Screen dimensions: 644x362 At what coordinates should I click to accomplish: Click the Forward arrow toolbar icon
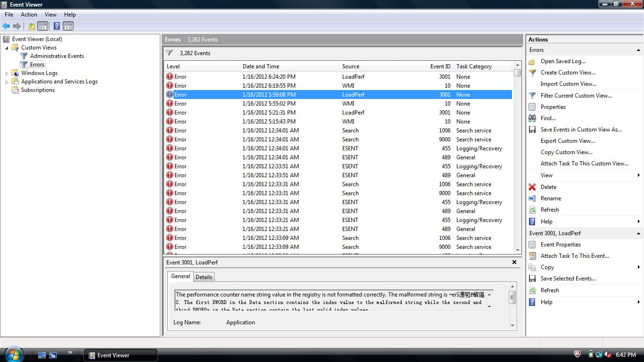pyautogui.click(x=17, y=26)
